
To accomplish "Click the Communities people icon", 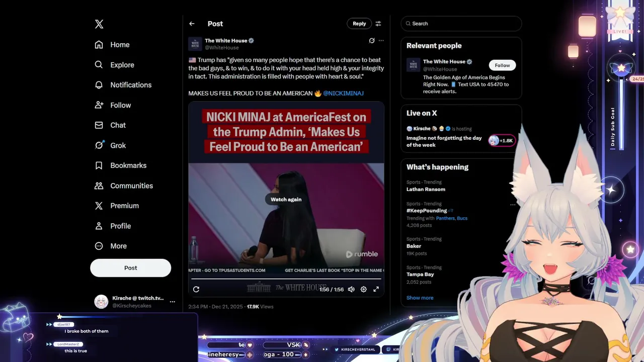I will click(x=99, y=186).
